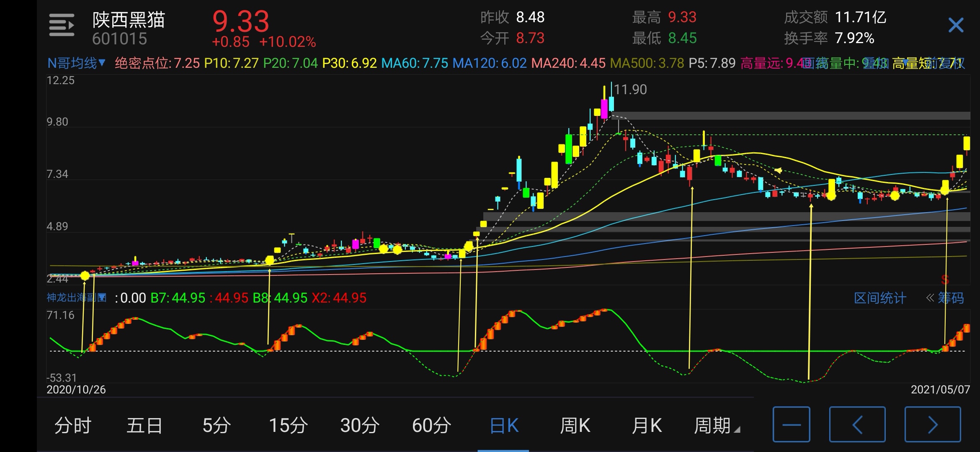Click the 神龙出海副图 sub-indicator label

(76, 298)
